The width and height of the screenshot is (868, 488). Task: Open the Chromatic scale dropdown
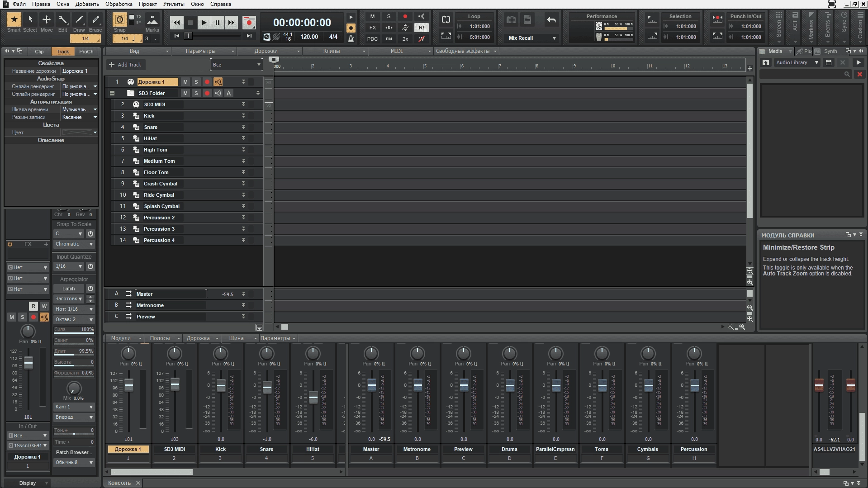[74, 244]
